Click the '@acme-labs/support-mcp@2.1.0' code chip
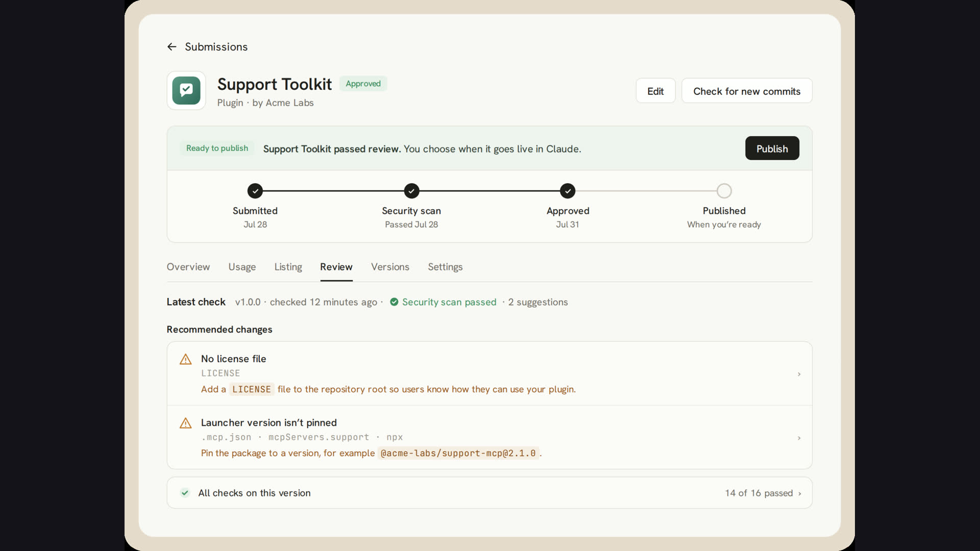Viewport: 980px width, 551px height. (458, 453)
